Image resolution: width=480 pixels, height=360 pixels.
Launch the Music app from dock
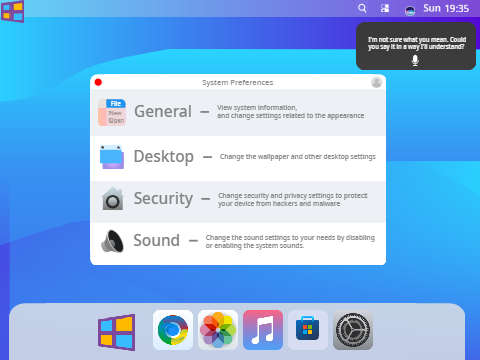(x=263, y=330)
